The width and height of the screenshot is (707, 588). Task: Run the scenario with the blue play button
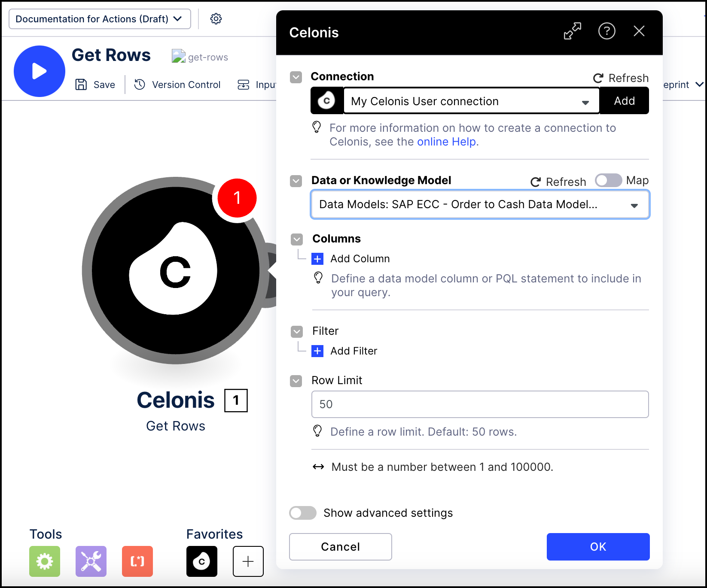click(40, 71)
